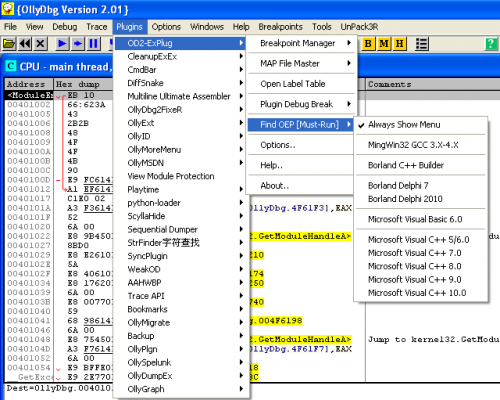This screenshot has height=400, width=500.
Task: Select Borland Delphi 7 option
Action: click(x=421, y=185)
